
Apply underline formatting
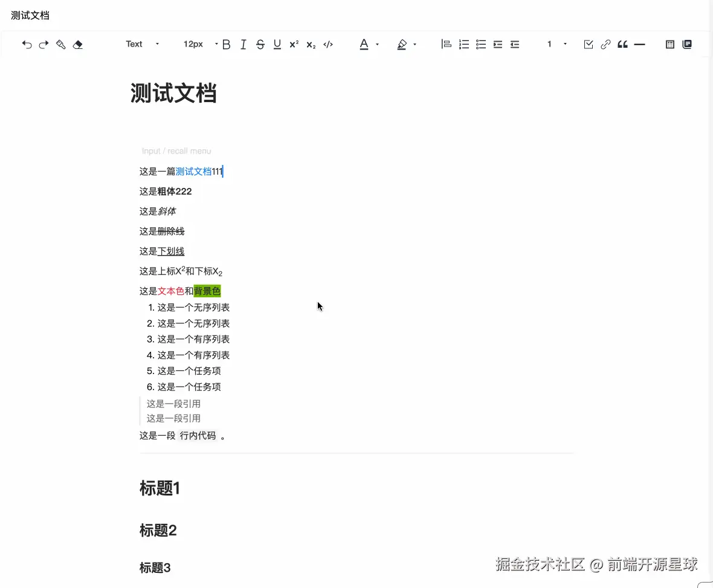(x=277, y=44)
